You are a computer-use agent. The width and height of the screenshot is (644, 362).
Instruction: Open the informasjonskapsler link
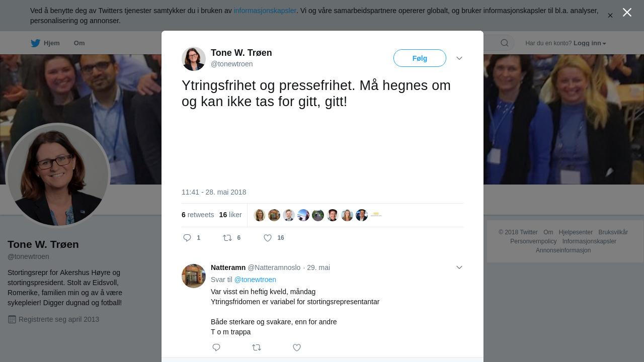pyautogui.click(x=265, y=11)
